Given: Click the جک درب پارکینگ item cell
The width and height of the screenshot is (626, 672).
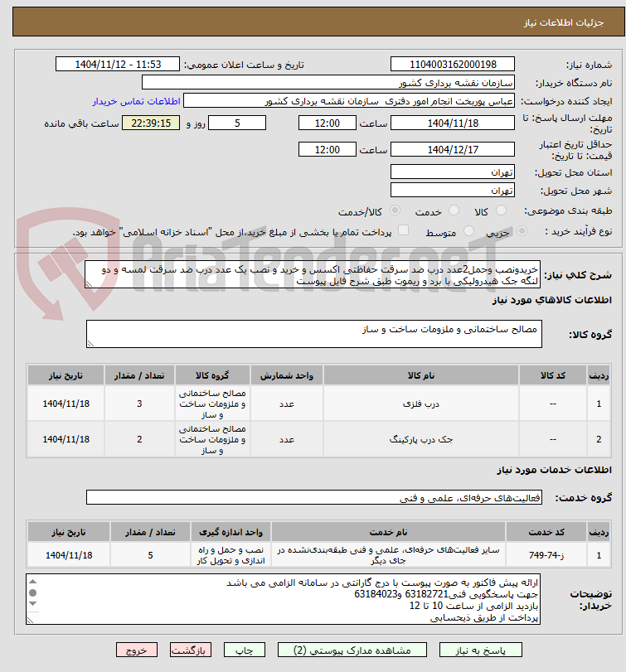Looking at the screenshot, I should (421, 439).
